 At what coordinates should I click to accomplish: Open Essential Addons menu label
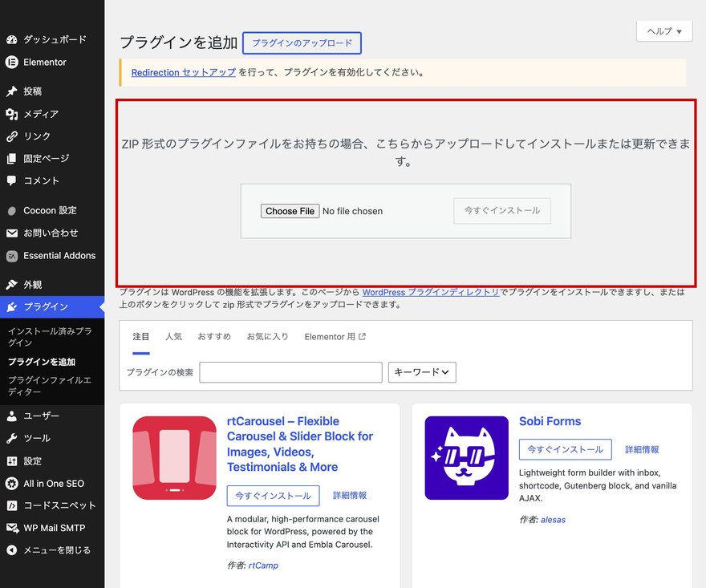point(59,256)
